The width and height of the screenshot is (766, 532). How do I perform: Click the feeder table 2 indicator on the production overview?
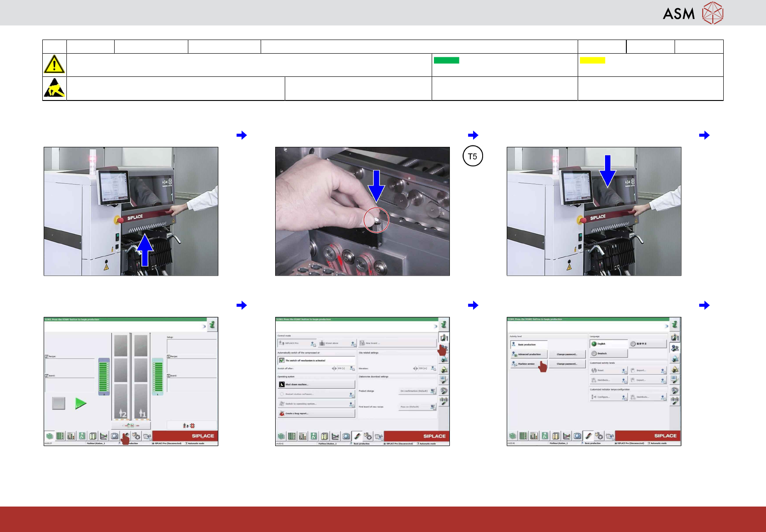(x=104, y=376)
